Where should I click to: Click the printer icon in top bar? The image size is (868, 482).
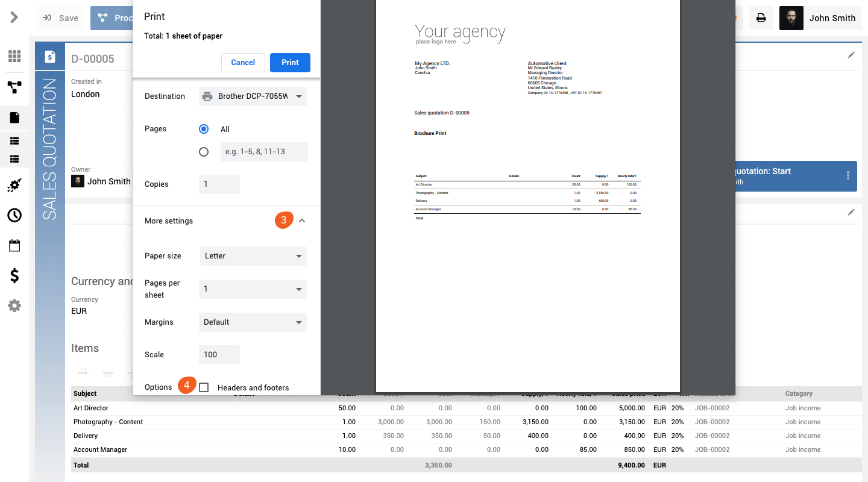point(761,18)
